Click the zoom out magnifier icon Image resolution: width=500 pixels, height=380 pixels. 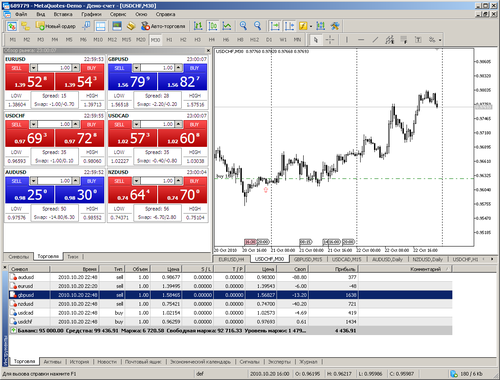click(257, 26)
